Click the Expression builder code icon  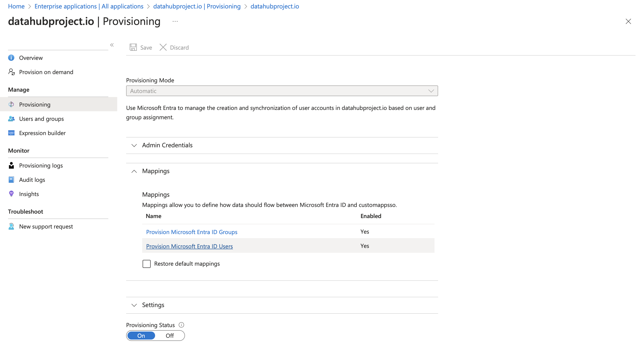11,133
